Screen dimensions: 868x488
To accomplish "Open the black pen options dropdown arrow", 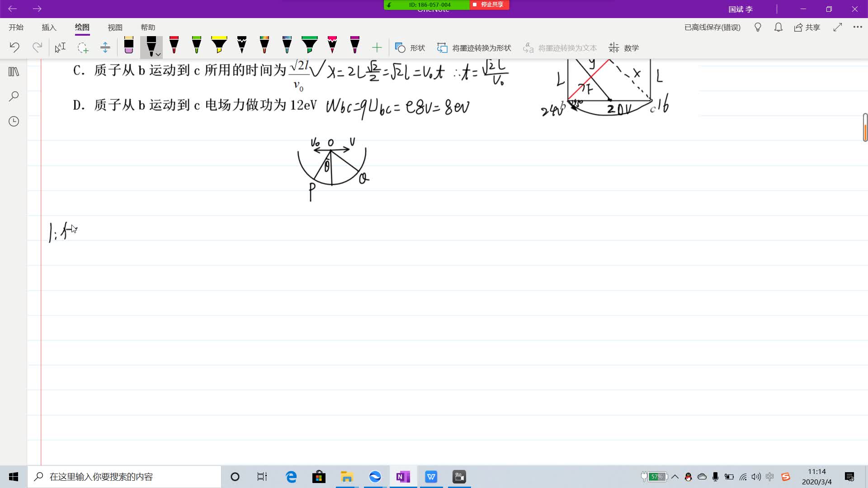I will [158, 54].
